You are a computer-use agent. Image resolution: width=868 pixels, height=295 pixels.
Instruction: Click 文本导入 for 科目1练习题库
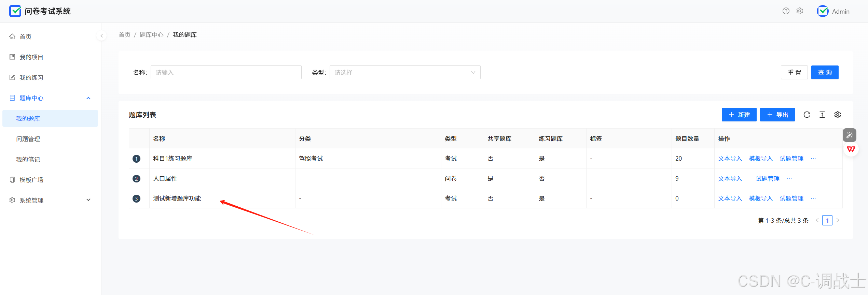tap(730, 158)
